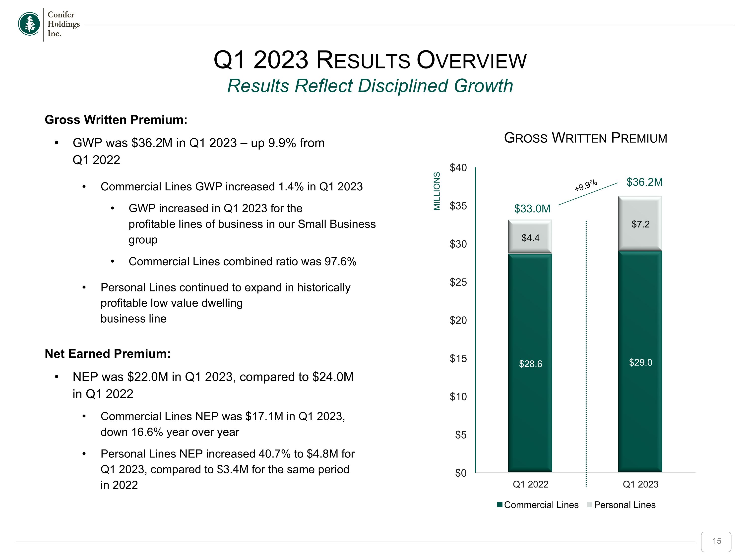Click the +9.9% growth annotation
The image size is (747, 560).
(586, 185)
